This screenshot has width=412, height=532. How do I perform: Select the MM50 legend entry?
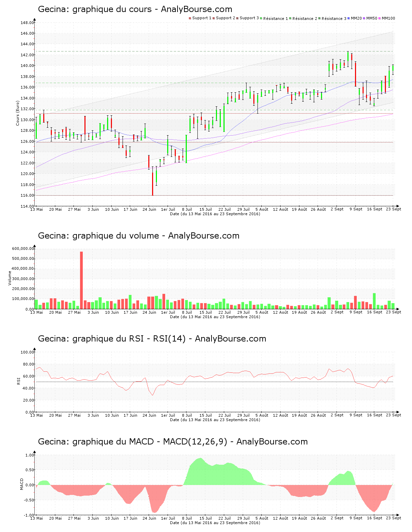click(x=370, y=18)
